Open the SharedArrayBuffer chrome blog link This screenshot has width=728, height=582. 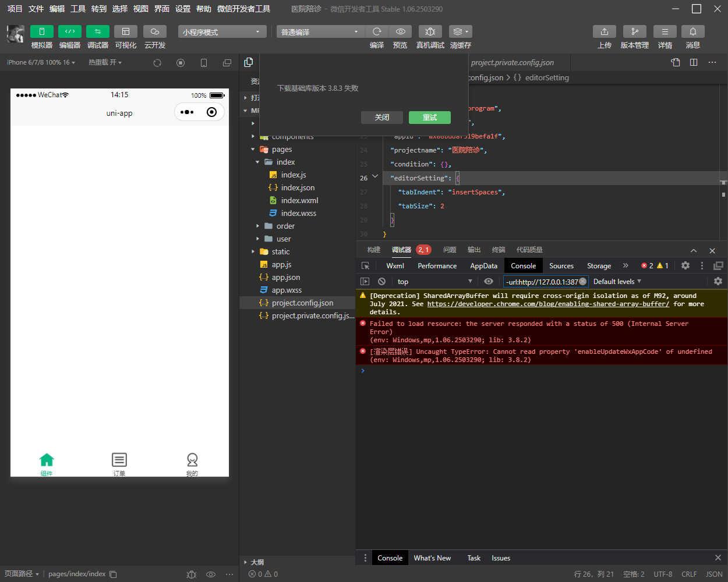(548, 304)
